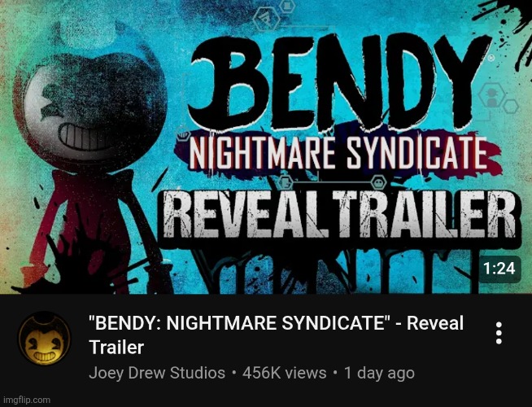Viewport: 532px width, 407px height.
Task: Click the hexagon face icon above REVEAL TRAILER
Action: click(378, 183)
